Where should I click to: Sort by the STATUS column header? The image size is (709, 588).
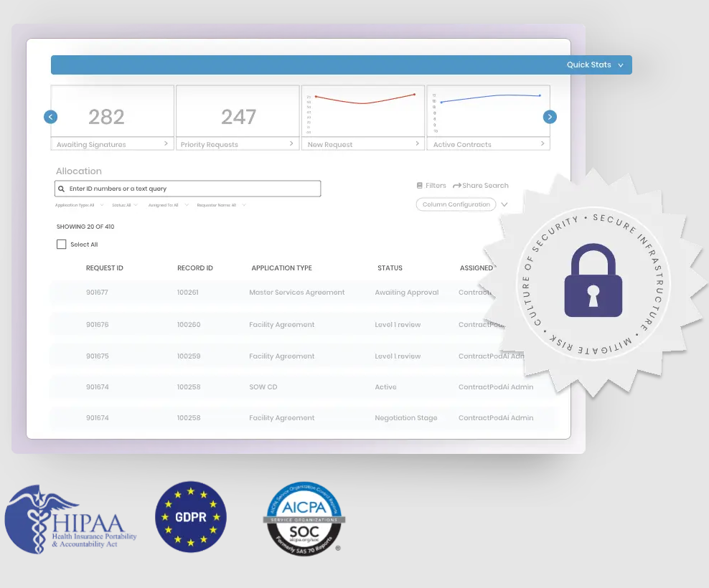pyautogui.click(x=390, y=268)
